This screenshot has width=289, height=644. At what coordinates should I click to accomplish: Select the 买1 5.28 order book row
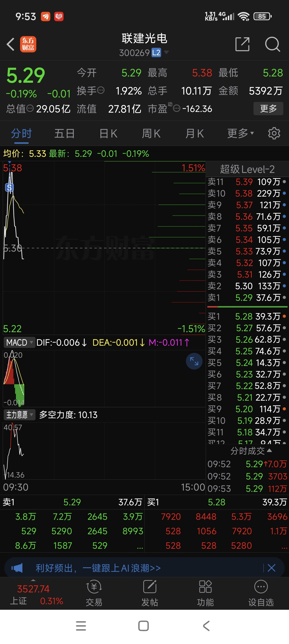[247, 316]
